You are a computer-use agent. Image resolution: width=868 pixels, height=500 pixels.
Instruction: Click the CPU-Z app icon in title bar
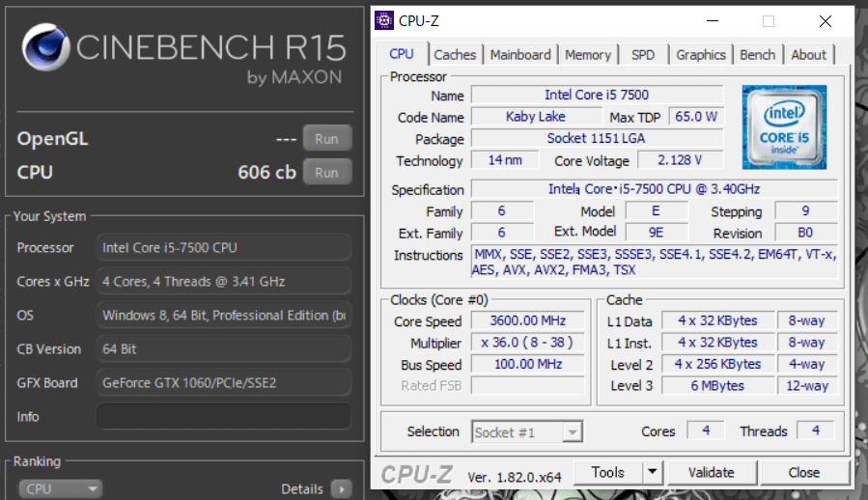point(384,20)
